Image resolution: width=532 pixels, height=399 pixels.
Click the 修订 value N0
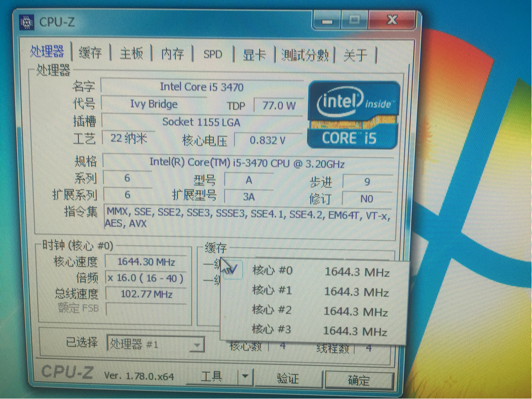[367, 199]
